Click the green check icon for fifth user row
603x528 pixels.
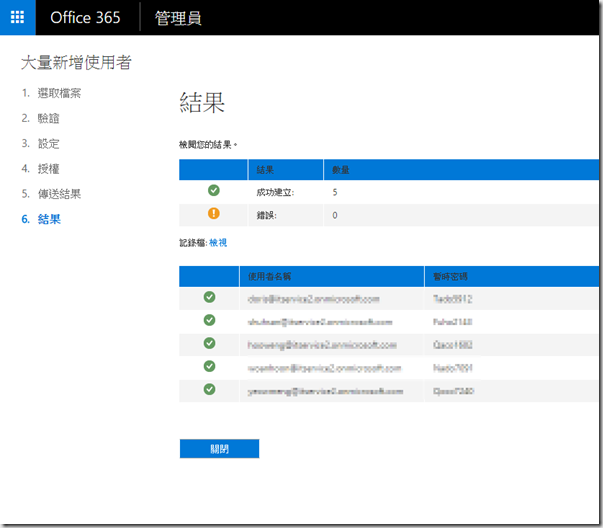[x=209, y=389]
